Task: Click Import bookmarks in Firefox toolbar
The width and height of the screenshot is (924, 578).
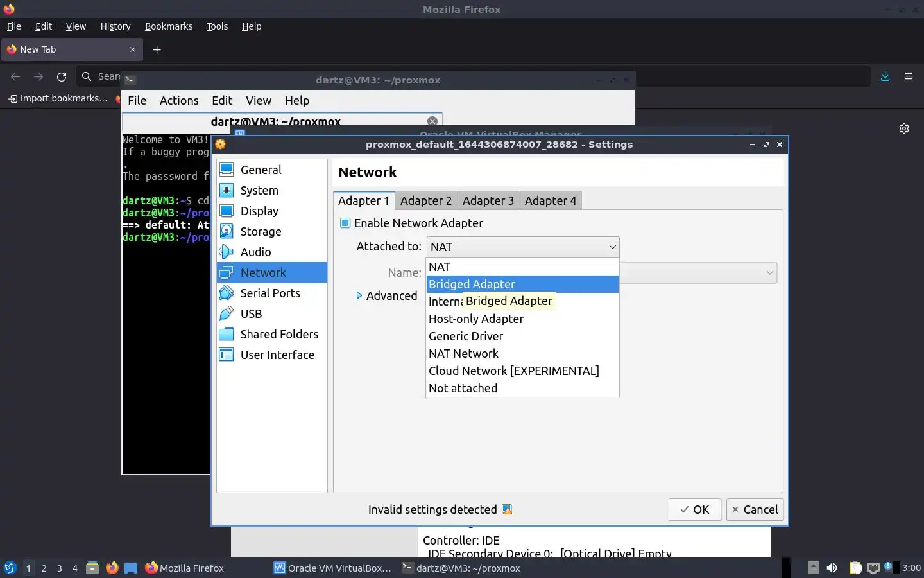Action: pos(58,98)
